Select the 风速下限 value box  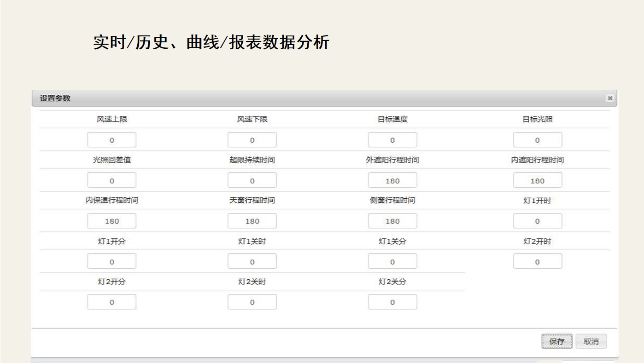[x=252, y=140]
